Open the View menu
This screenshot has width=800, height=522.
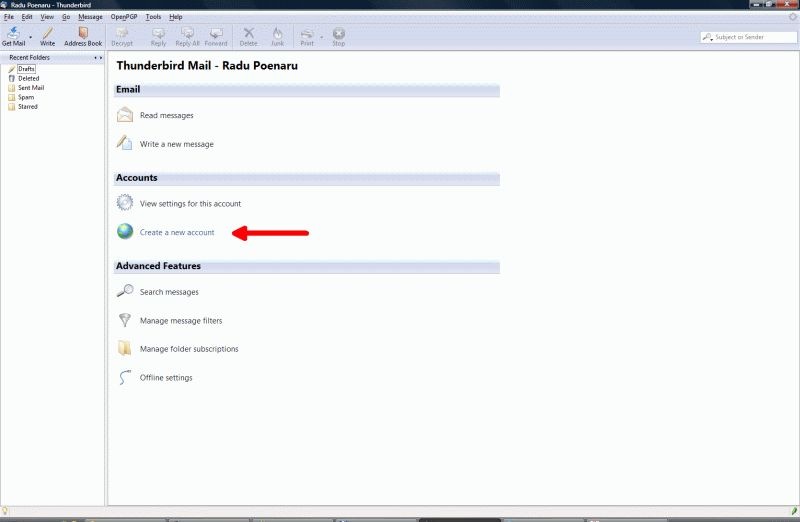pos(47,17)
